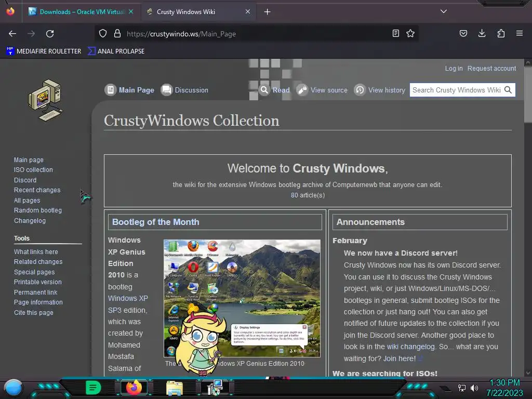Viewport: 532px width, 399px height.
Task: Open the Windows XP link in article text
Action: coord(128,298)
